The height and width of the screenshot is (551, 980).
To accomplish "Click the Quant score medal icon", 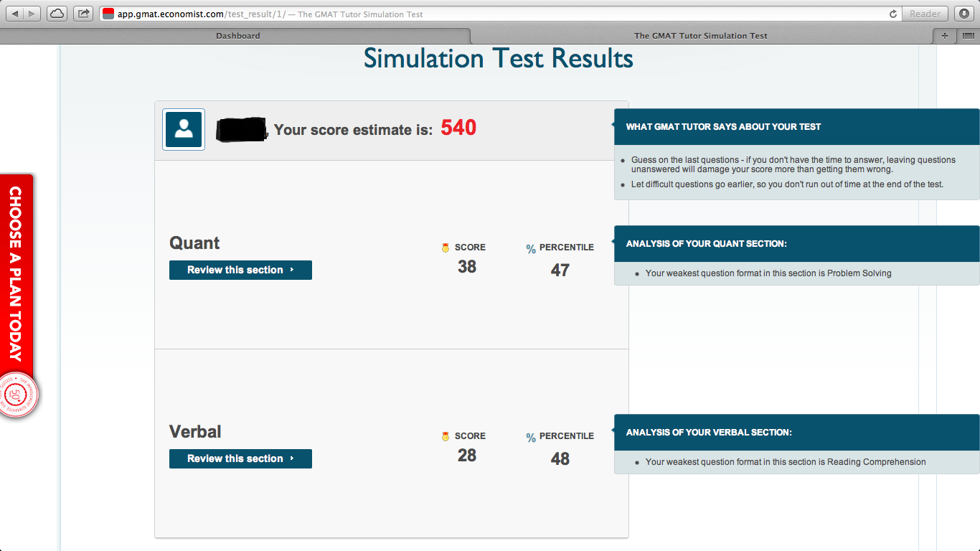I will (446, 248).
